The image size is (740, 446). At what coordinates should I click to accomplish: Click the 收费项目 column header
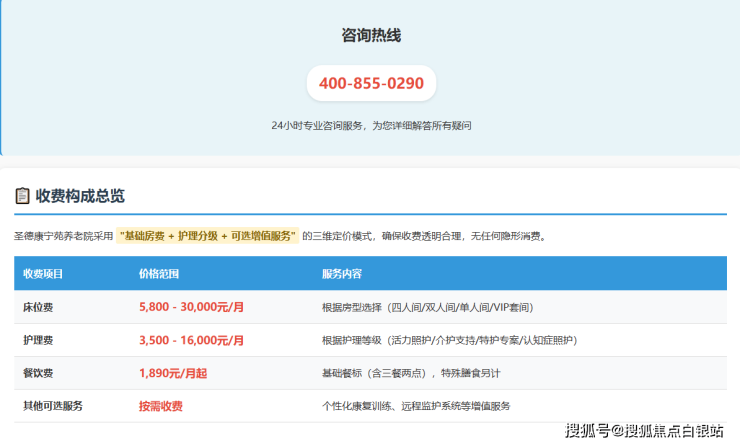43,274
